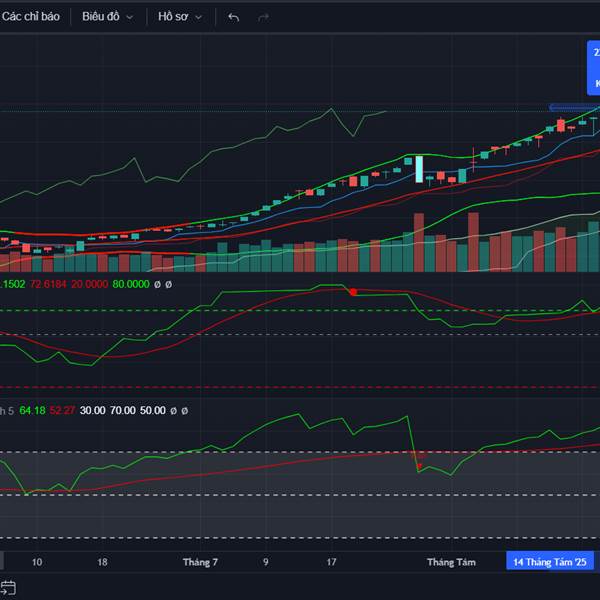This screenshot has width=600, height=600.
Task: Click the 80.0000 indicator value
Action: [131, 284]
